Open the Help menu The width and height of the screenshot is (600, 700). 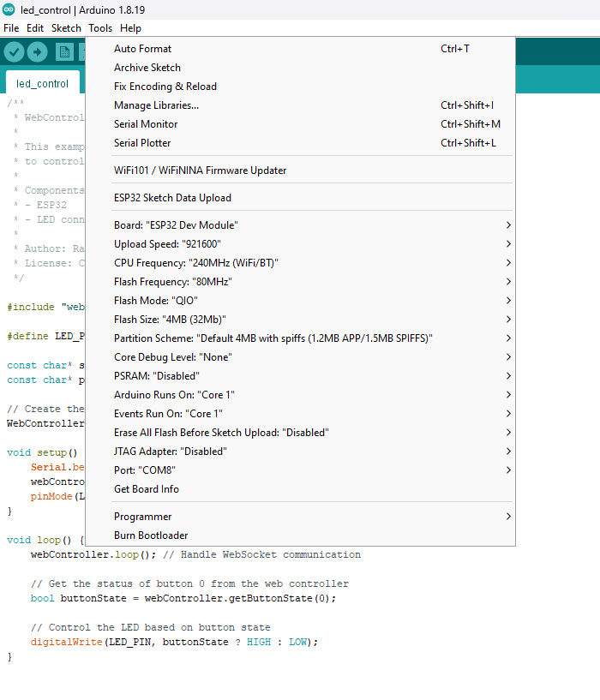(x=130, y=28)
